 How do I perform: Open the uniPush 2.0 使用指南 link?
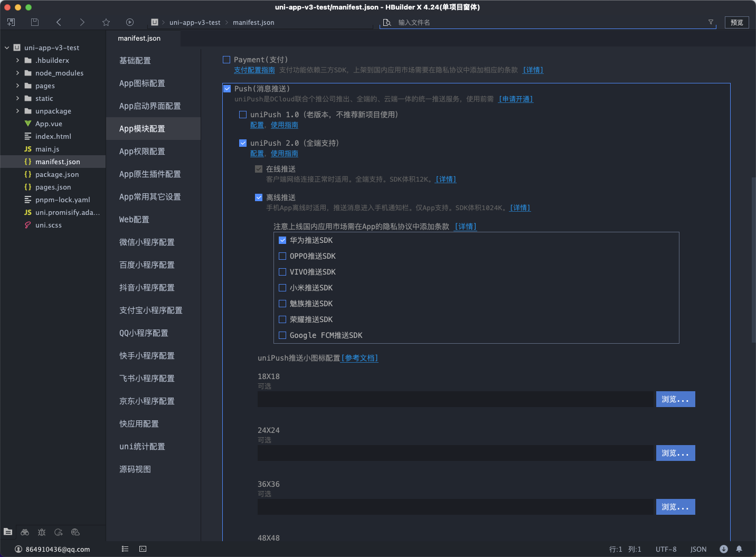pos(285,154)
